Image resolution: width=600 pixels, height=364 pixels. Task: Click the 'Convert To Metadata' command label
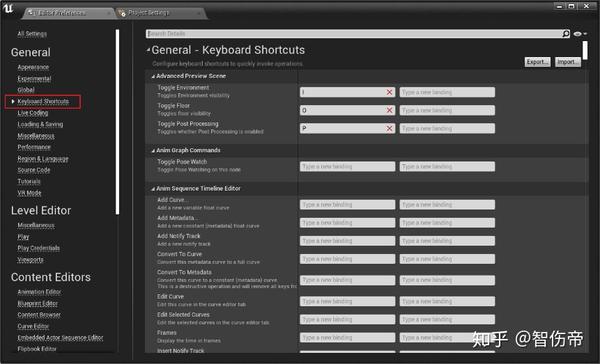pyautogui.click(x=184, y=272)
